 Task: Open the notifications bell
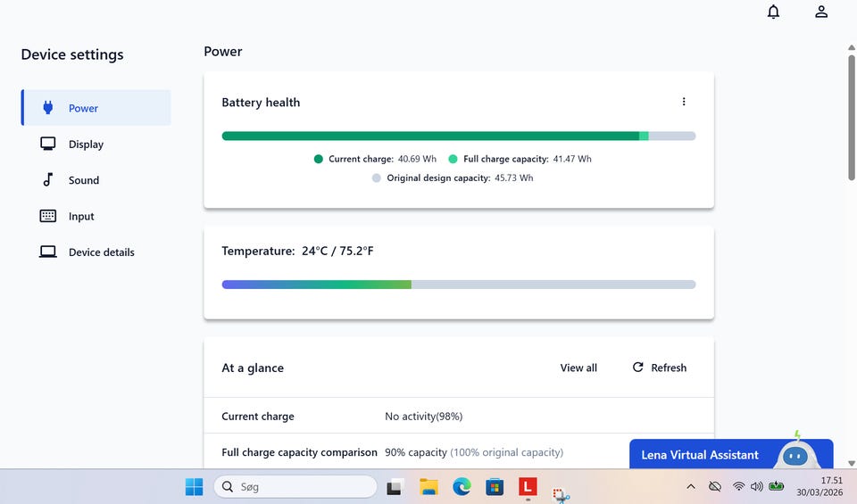pos(773,12)
